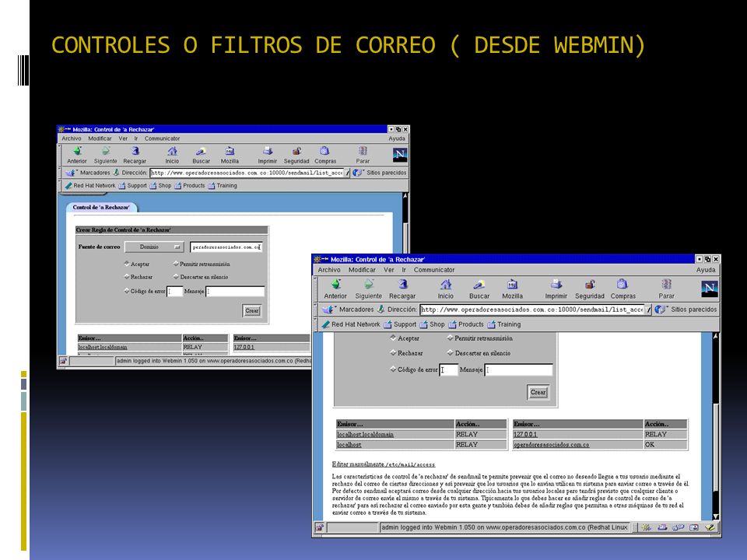Click security lock icon in front status bar
Image resolution: width=747 pixels, height=560 pixels.
319,527
